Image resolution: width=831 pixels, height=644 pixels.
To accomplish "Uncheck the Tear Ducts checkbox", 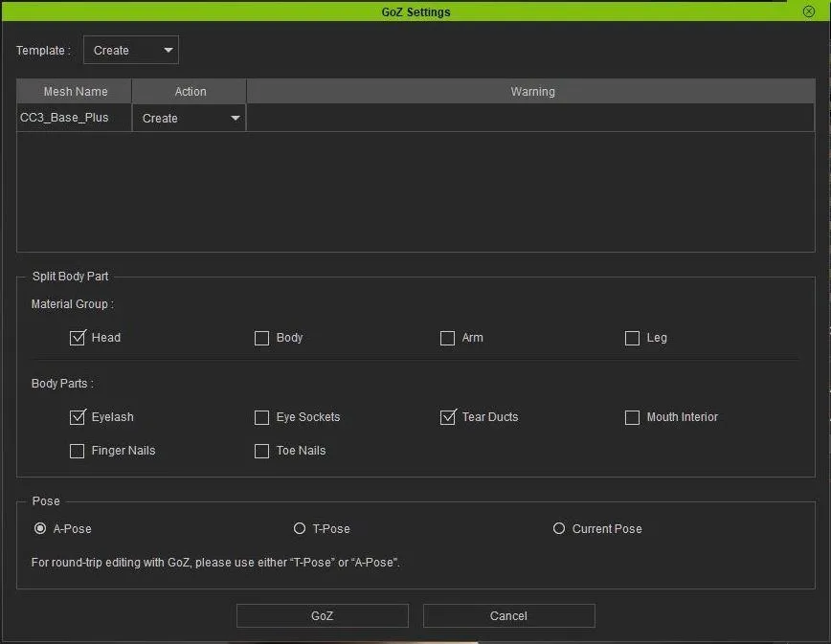I will [x=447, y=417].
